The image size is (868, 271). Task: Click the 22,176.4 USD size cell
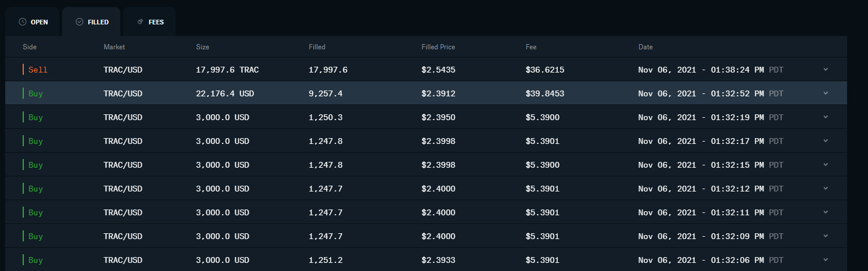[225, 93]
